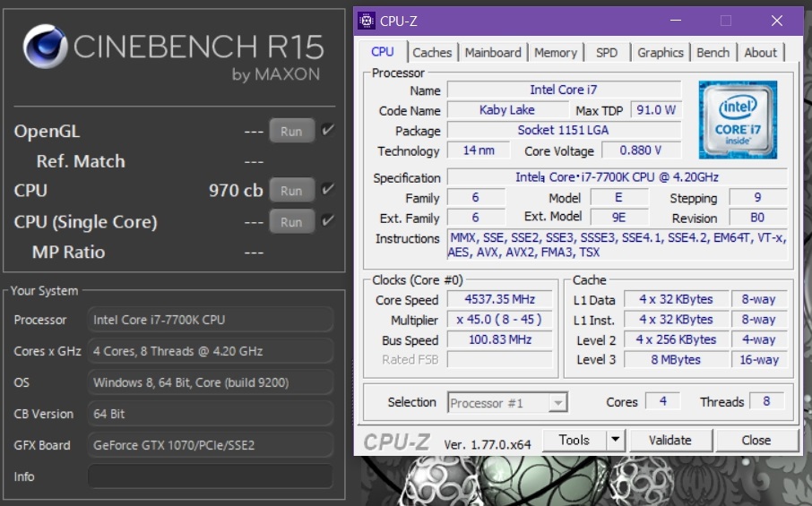The image size is (812, 506).
Task: Expand the Tools button dropdown arrow
Action: click(615, 440)
